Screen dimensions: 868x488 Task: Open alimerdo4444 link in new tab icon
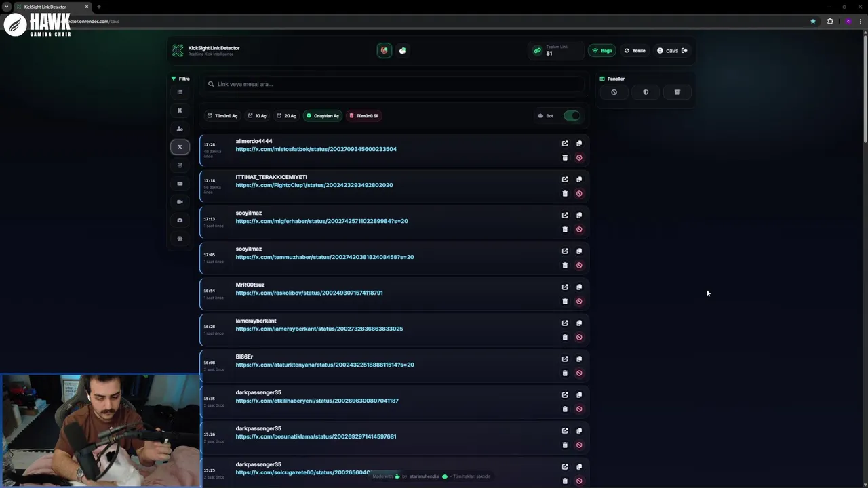point(565,144)
